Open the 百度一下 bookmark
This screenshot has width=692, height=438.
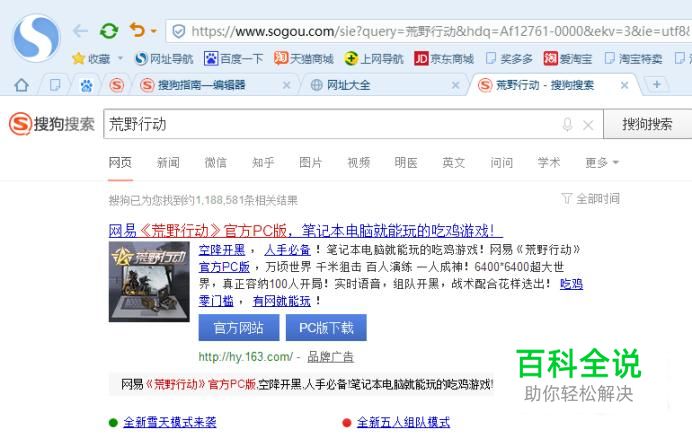click(x=233, y=58)
